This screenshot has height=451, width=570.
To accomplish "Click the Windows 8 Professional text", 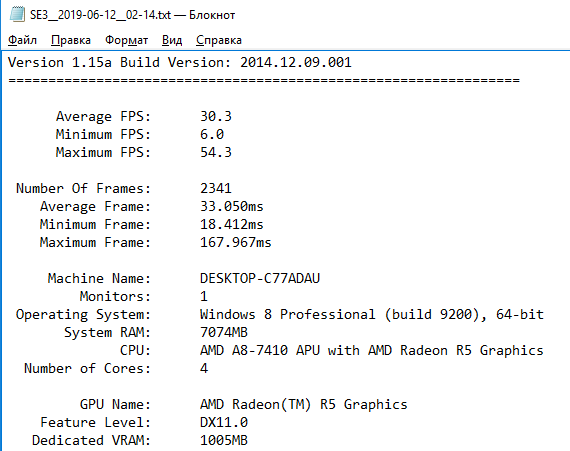I will click(287, 314).
